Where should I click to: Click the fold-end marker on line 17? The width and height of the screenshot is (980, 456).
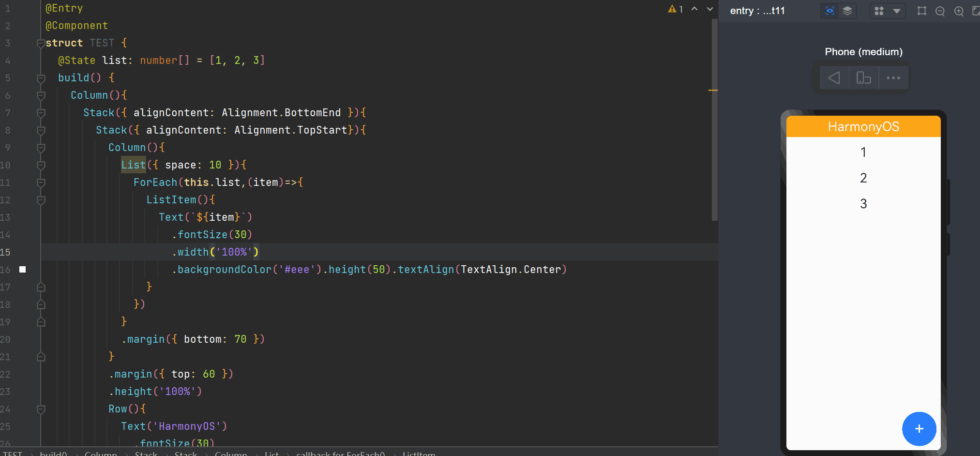click(x=41, y=287)
